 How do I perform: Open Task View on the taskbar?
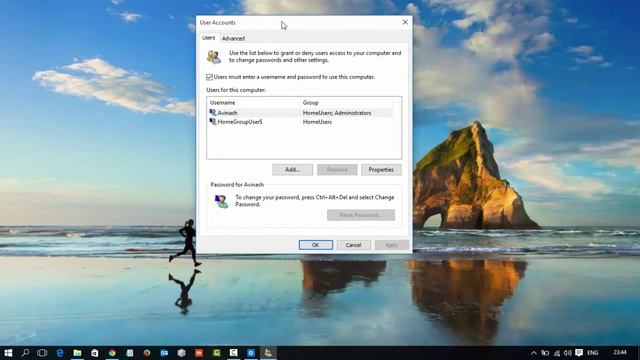(x=42, y=353)
